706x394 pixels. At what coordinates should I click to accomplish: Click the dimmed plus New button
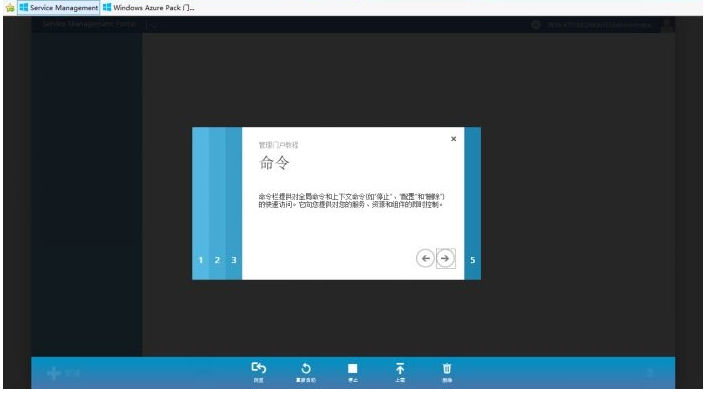pos(63,373)
